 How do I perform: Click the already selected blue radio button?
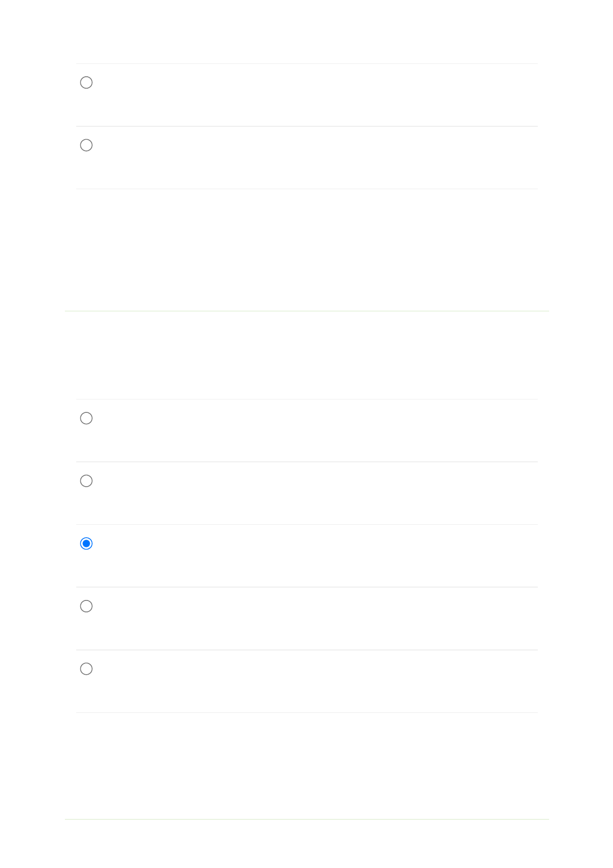[x=86, y=543]
